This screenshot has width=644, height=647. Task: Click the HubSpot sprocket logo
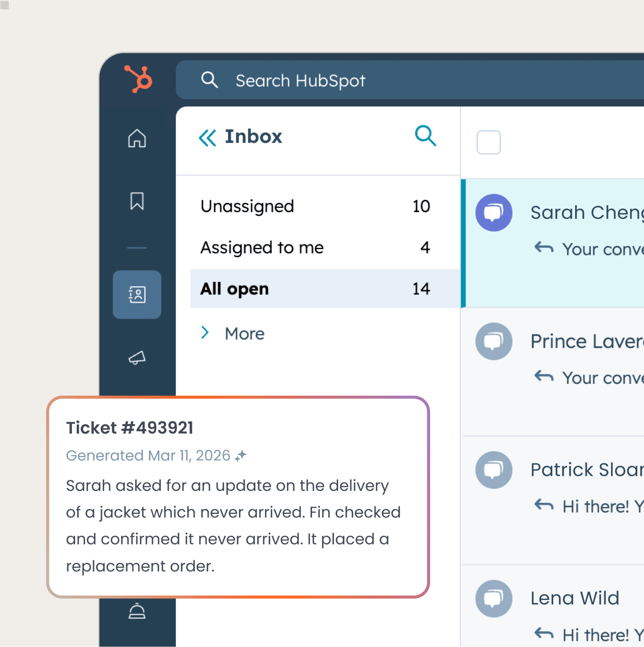pos(138,79)
